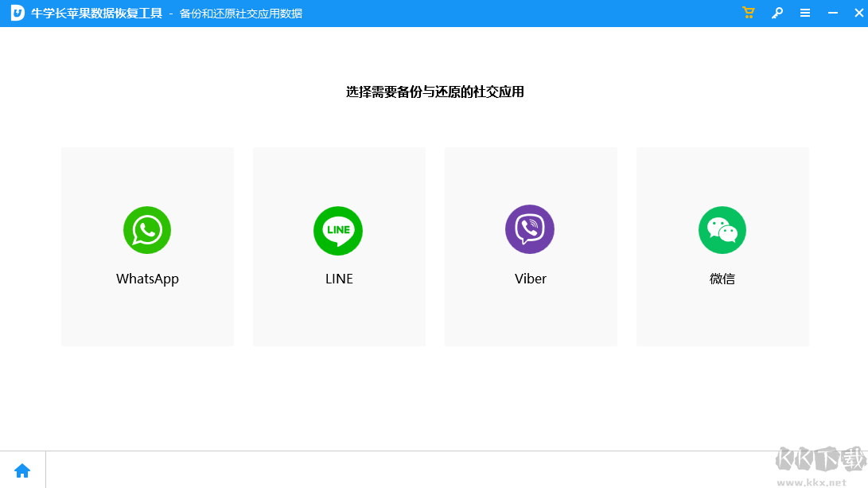Click the app logo in title bar

[18, 13]
